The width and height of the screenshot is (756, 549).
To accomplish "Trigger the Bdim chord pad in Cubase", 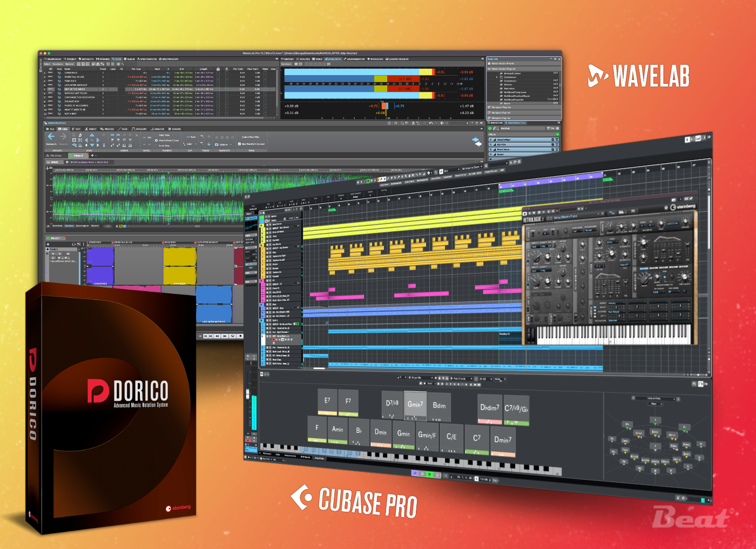I will coord(440,406).
